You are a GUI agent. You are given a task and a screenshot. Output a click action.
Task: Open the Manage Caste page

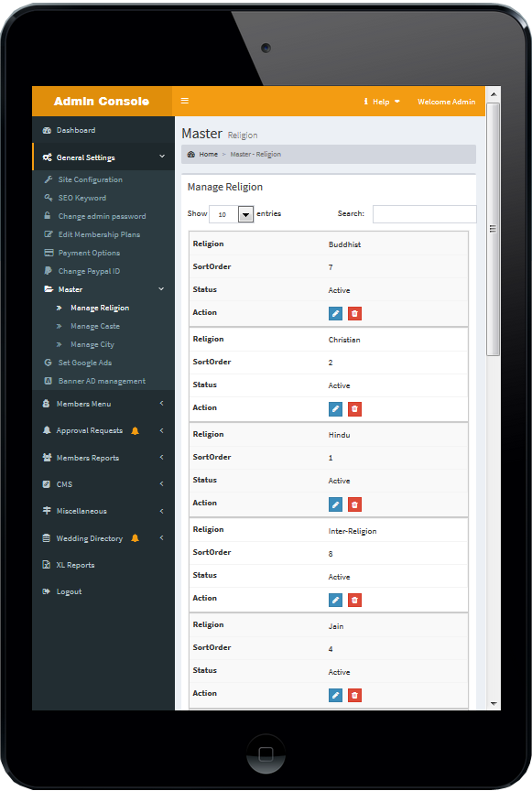click(95, 326)
